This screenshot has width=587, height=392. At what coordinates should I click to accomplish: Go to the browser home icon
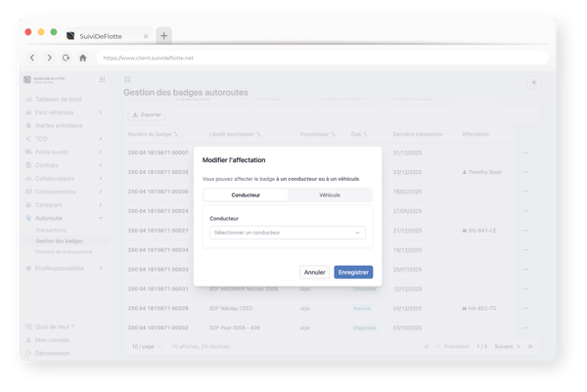click(83, 58)
